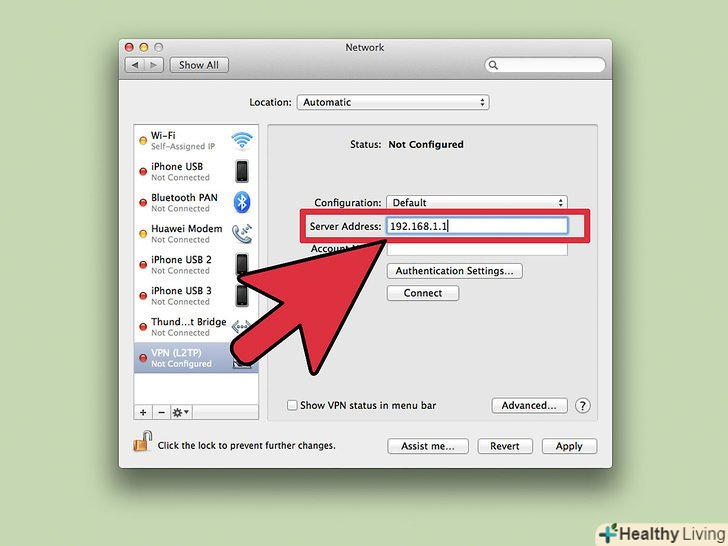This screenshot has height=546, width=728.
Task: Click the 'Not Configured' status text
Action: tap(426, 144)
